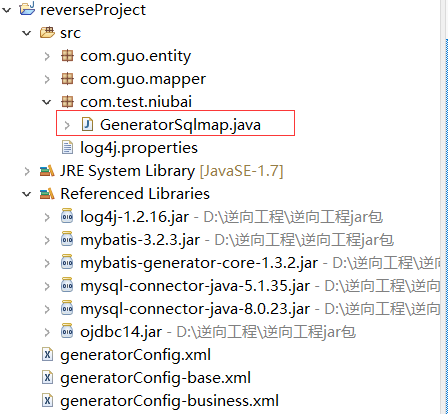Select the com.guo.entity package label
Screen dimensions: 448x414
coord(136,56)
